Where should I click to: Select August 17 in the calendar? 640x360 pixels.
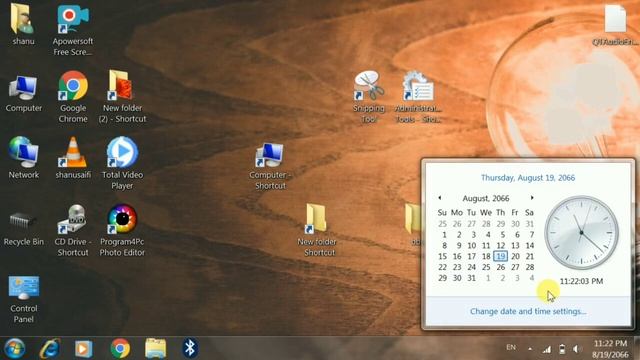[471, 256]
